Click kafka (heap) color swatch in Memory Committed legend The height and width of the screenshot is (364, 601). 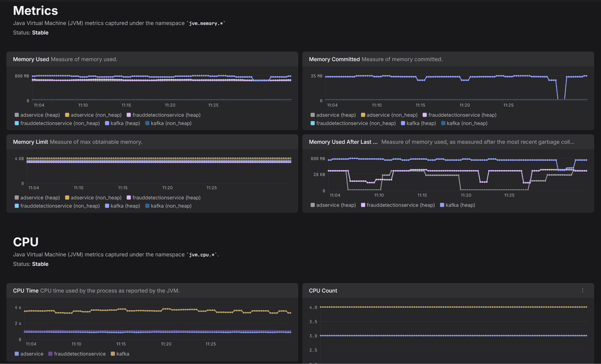[x=403, y=123]
